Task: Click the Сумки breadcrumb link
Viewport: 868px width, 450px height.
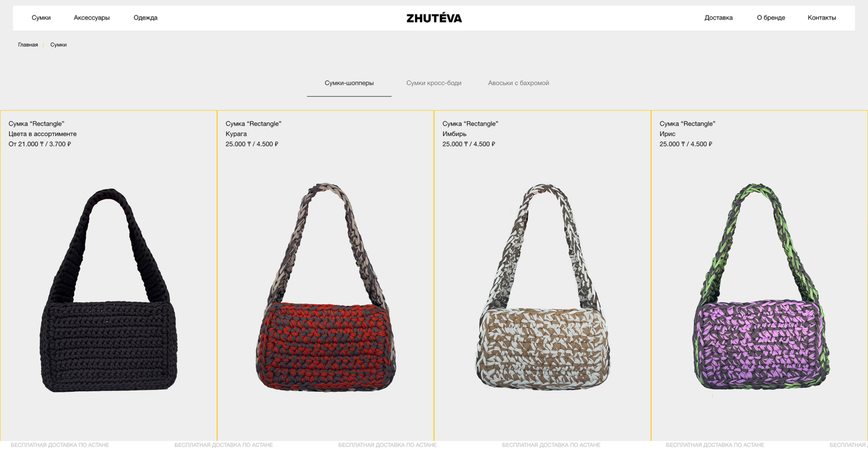Action: pos(58,45)
